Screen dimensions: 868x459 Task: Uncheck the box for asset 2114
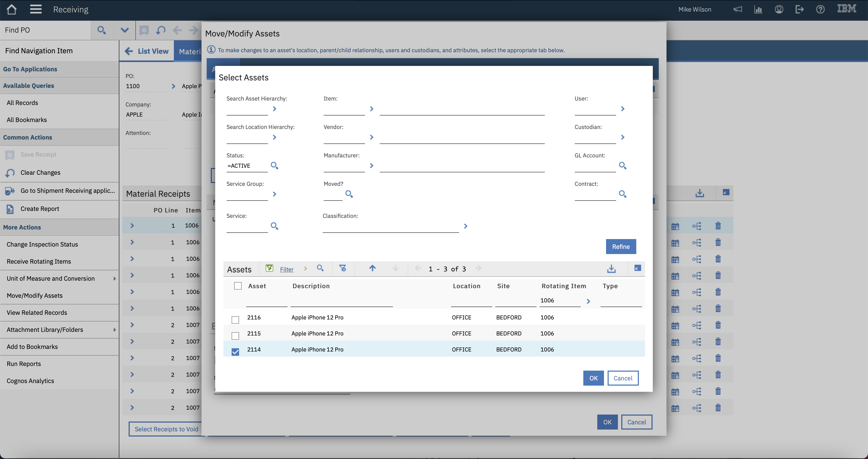[x=235, y=351]
